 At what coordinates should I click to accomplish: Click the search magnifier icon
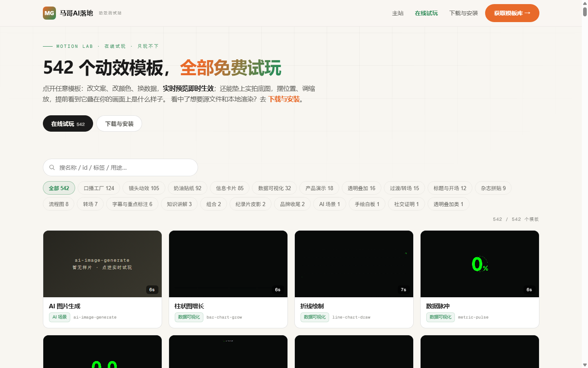pos(52,168)
